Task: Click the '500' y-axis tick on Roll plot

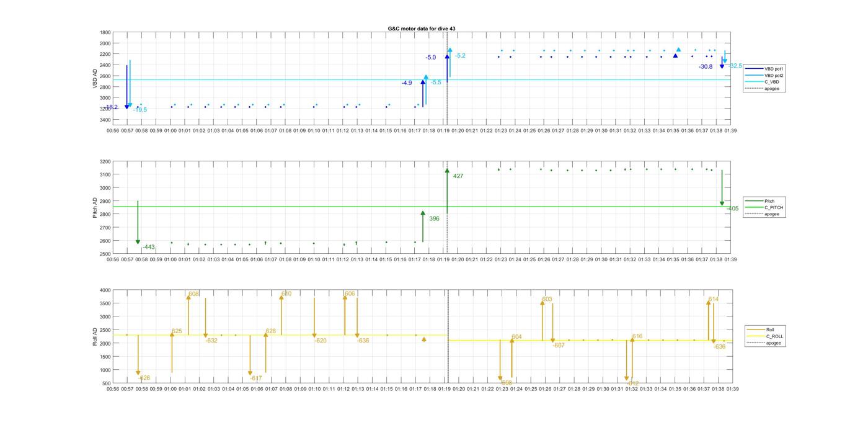Action: tap(107, 383)
